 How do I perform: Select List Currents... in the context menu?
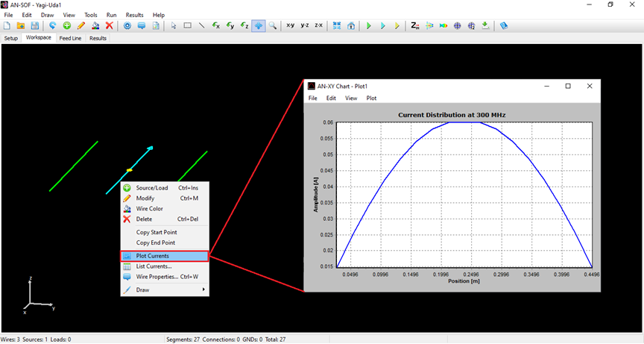[165, 266]
